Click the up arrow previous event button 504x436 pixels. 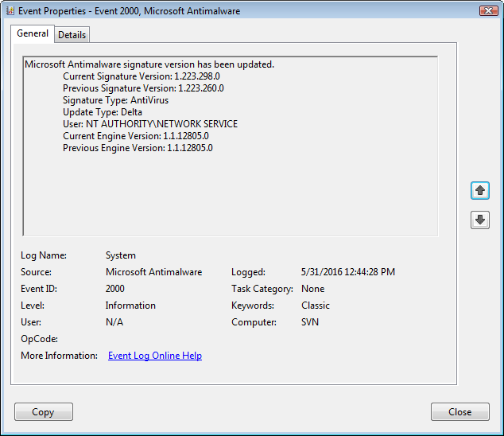[x=480, y=190]
